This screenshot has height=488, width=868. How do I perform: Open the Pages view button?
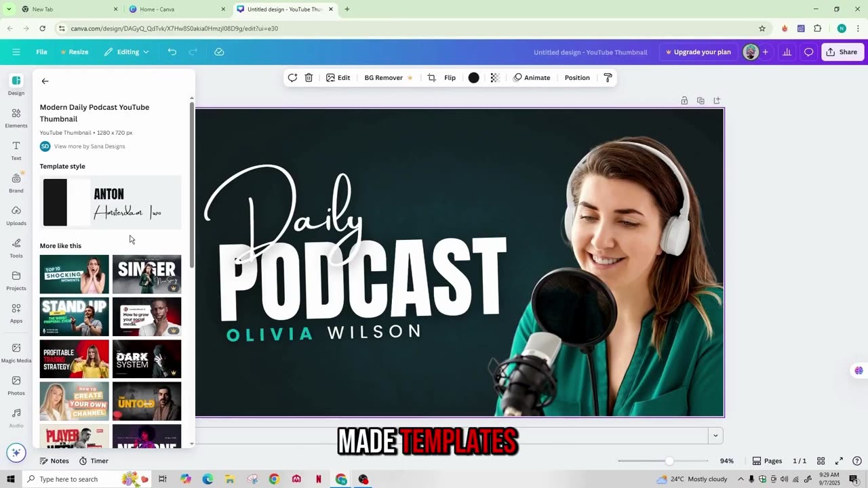[767, 461]
